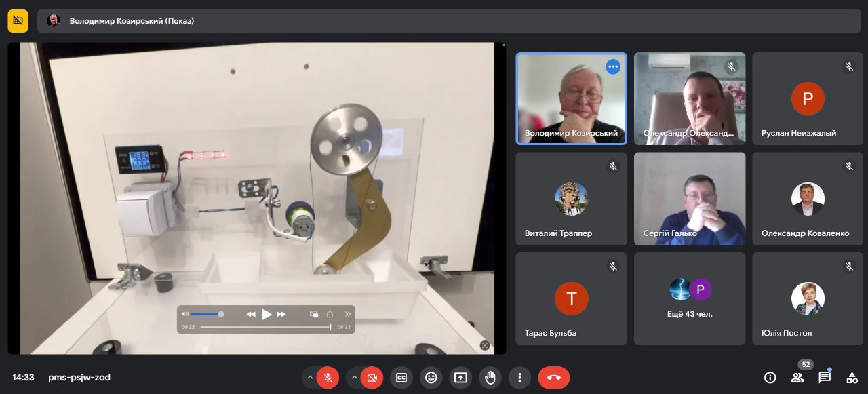868x394 pixels.
Task: Open more options on Володимир Козирський tile
Action: coord(613,66)
